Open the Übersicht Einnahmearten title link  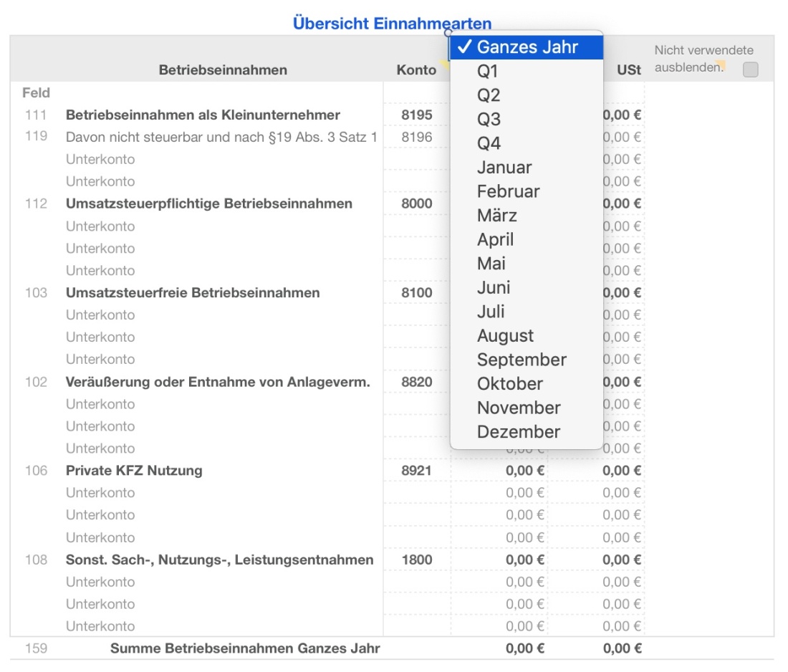point(390,24)
